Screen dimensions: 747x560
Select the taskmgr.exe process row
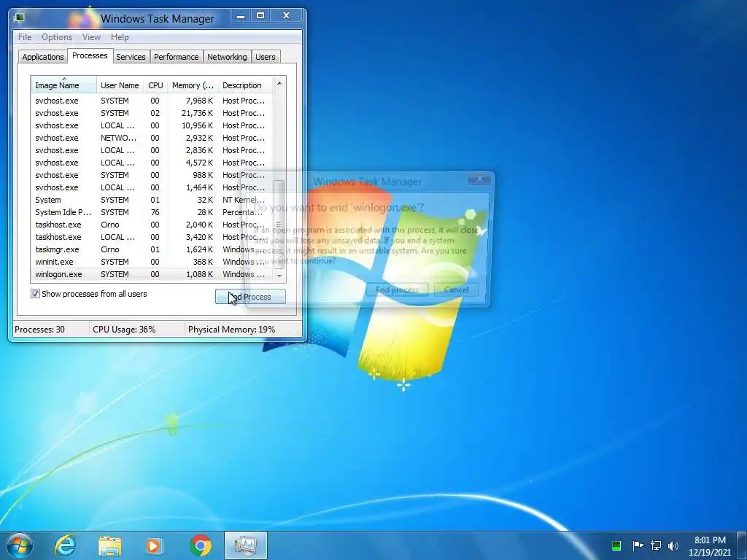point(152,249)
